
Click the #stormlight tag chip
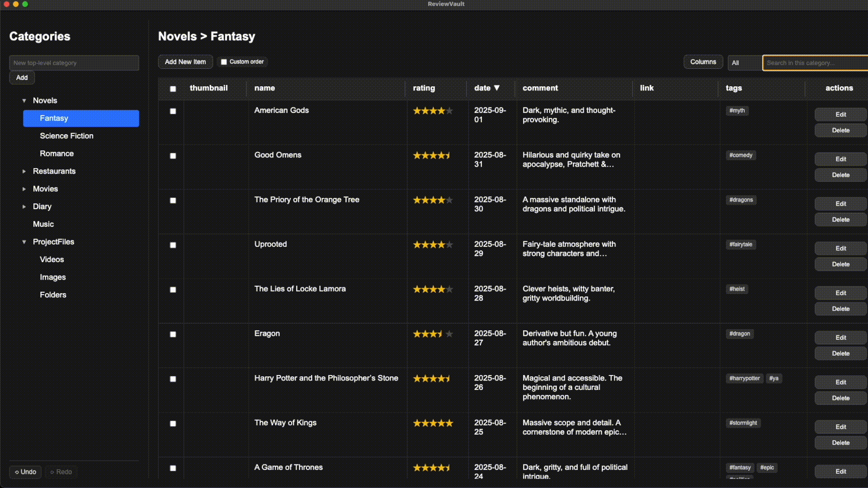pyautogui.click(x=743, y=423)
